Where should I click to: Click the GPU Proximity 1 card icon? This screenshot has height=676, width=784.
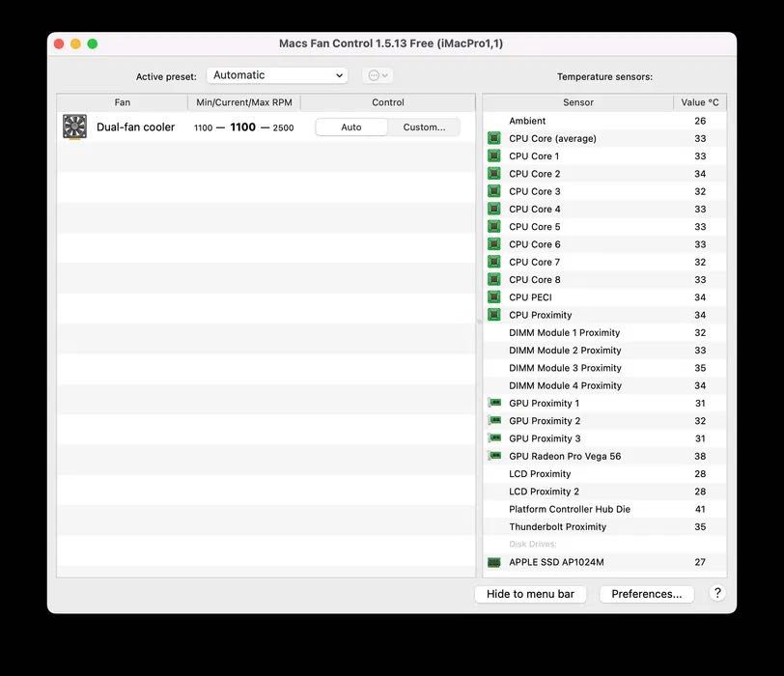(494, 402)
